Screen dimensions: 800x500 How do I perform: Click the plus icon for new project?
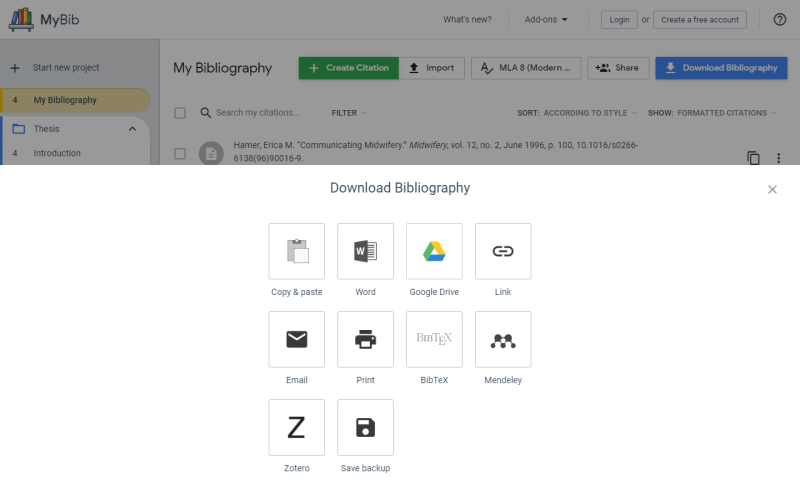click(15, 68)
